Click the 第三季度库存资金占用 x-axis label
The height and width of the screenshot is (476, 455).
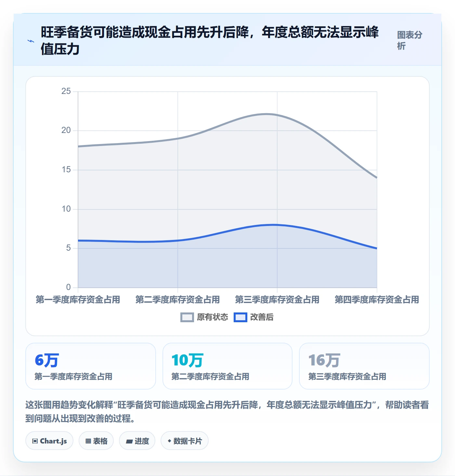[277, 299]
